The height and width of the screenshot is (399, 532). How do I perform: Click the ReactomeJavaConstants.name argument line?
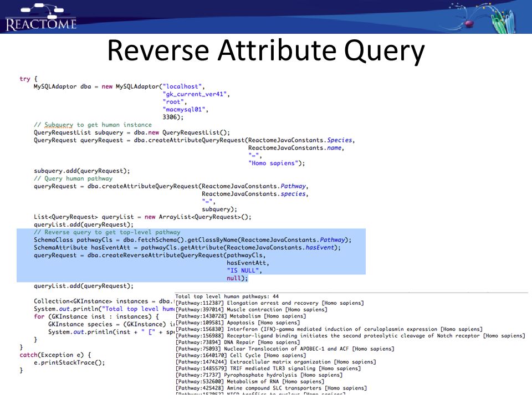pos(296,148)
